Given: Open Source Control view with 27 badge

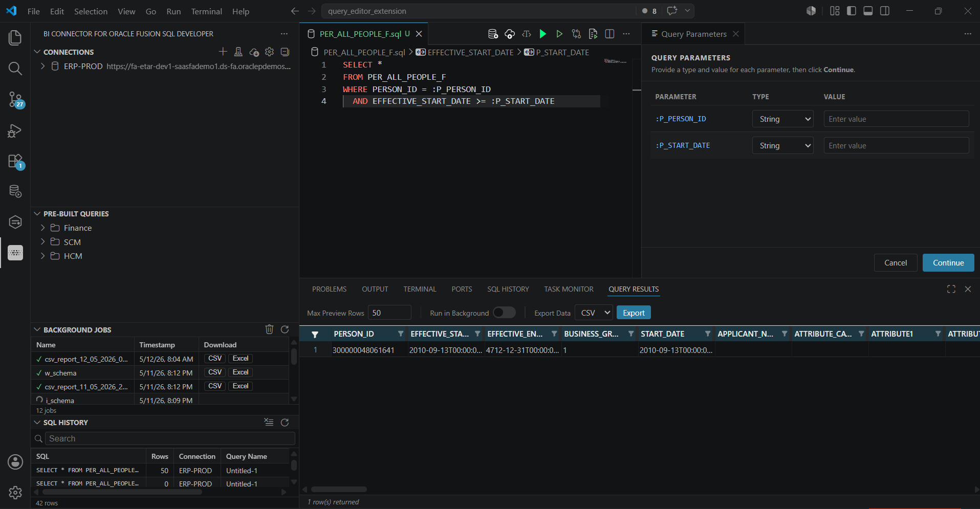Looking at the screenshot, I should point(15,99).
